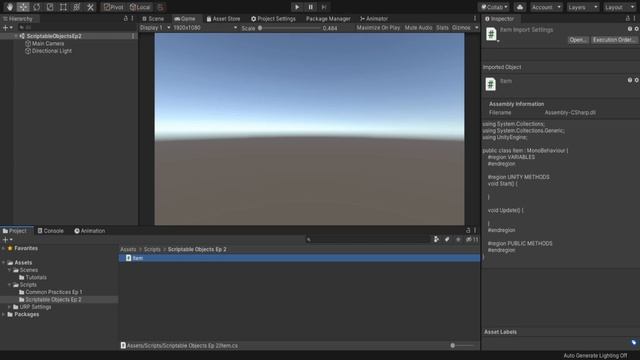Screen dimensions: 640x360
Task: Switch to the Animator tab
Action: click(374, 19)
